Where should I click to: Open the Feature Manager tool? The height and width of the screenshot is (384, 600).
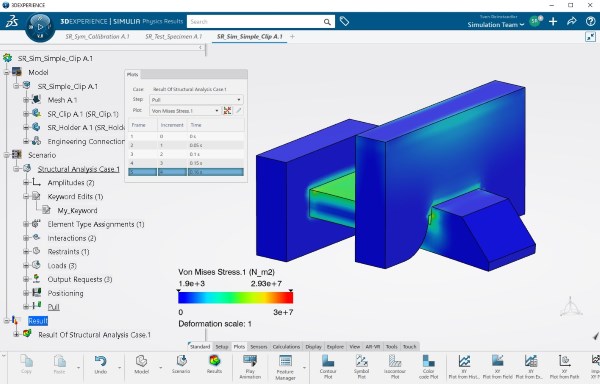pos(285,361)
